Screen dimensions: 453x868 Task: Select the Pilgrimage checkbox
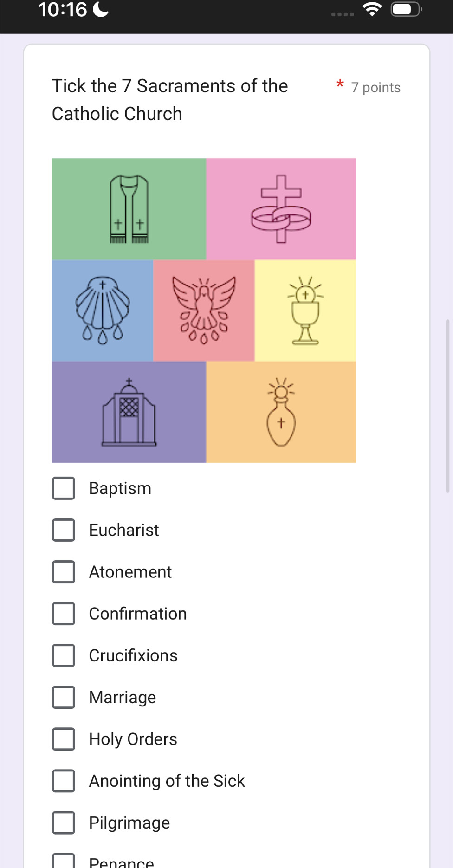(64, 823)
